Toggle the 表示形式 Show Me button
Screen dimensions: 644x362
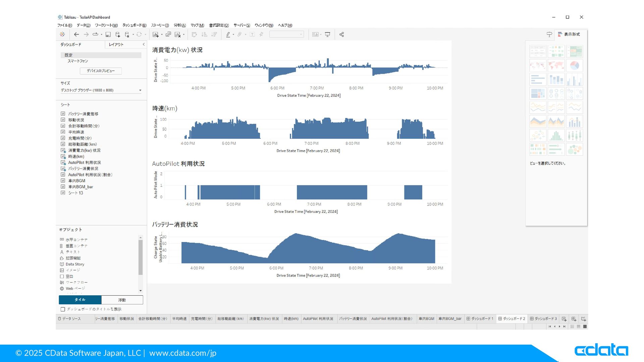click(x=569, y=34)
